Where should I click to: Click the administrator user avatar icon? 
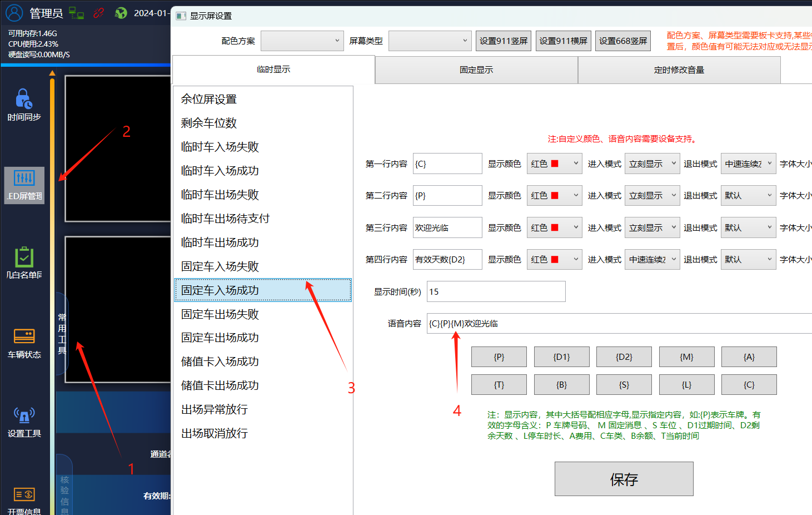click(14, 12)
